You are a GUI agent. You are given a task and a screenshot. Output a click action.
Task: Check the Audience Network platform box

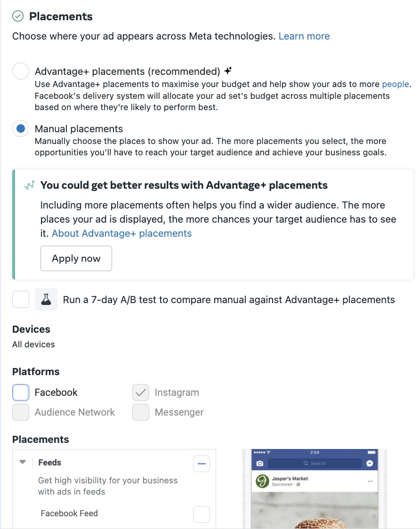(x=21, y=412)
